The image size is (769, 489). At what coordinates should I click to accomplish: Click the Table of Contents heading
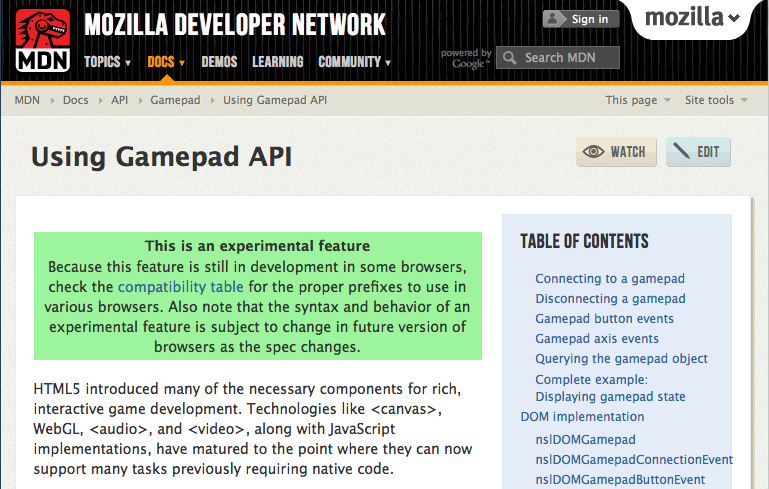point(584,241)
